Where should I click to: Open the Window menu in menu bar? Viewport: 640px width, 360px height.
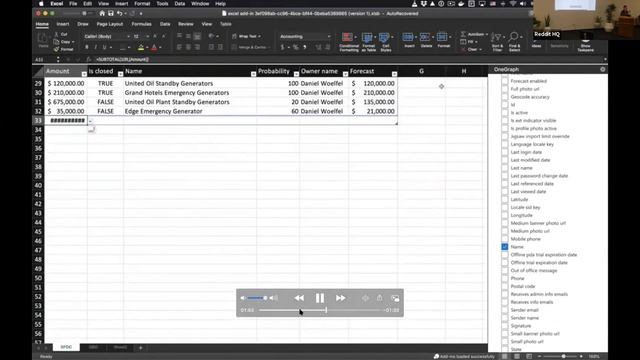tap(200, 4)
